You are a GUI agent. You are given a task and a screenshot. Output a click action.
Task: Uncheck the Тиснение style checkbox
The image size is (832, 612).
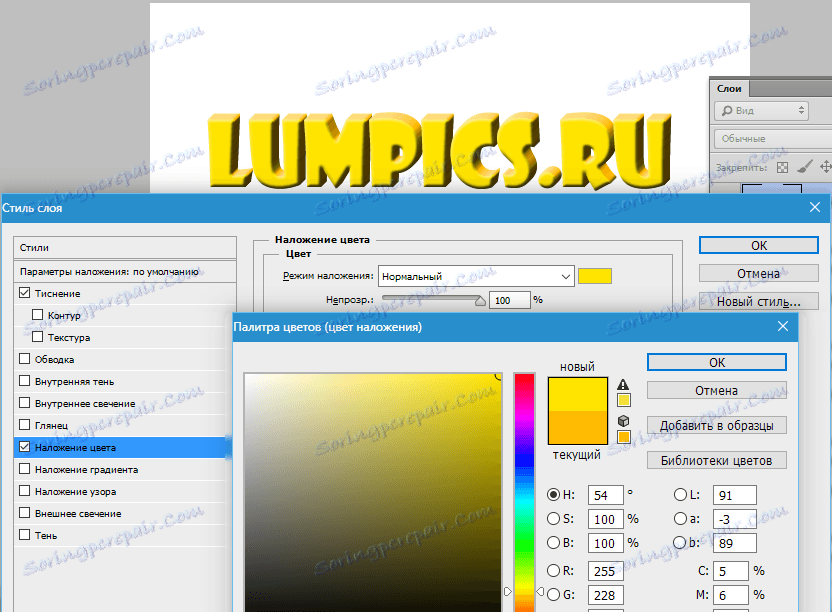tap(24, 292)
